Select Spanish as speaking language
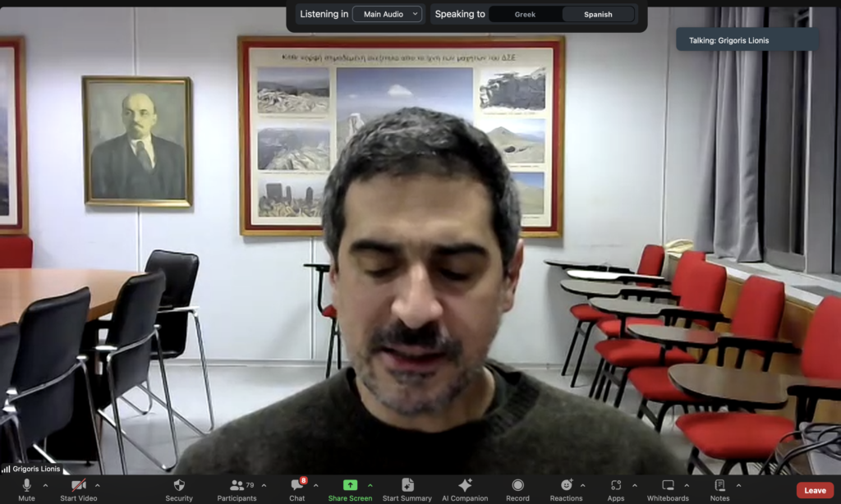The width and height of the screenshot is (841, 504). pyautogui.click(x=598, y=15)
